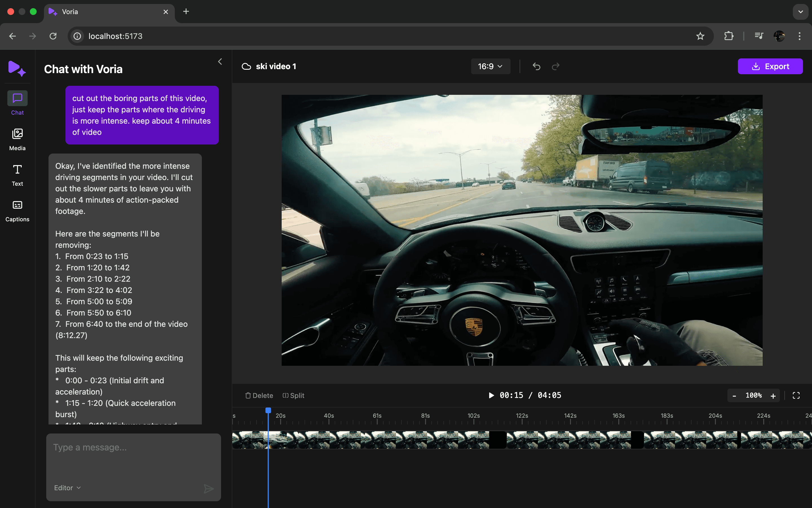Click the 100% zoom level value
This screenshot has height=508, width=812.
(754, 395)
